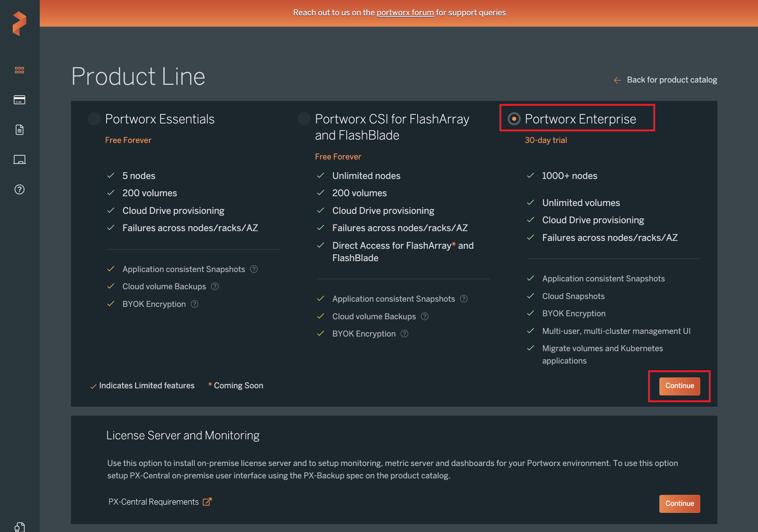Click the 'License Server and Monitoring' heading
758x532 pixels.
tap(183, 435)
